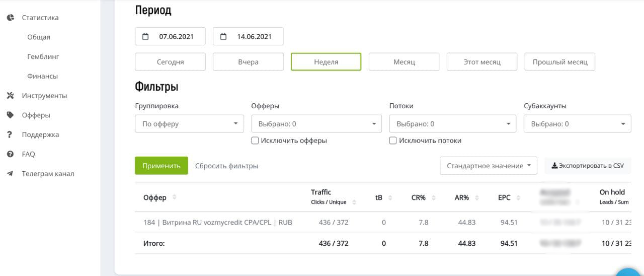Open Статистика menu section
Image resolution: width=644 pixels, height=276 pixels.
point(40,18)
